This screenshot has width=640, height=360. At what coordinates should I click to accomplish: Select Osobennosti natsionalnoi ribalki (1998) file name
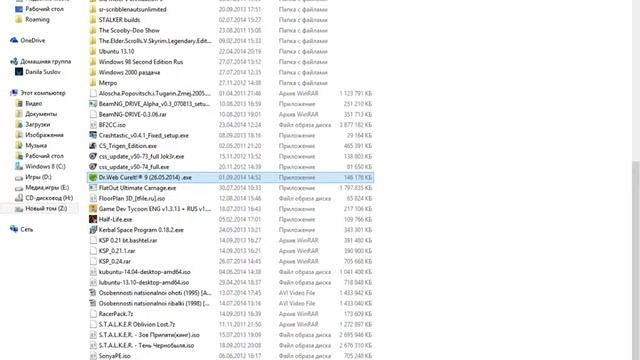pos(154,303)
